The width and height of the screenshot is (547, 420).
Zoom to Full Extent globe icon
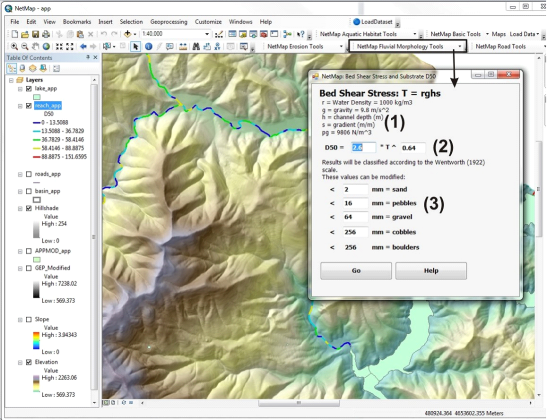(x=46, y=46)
